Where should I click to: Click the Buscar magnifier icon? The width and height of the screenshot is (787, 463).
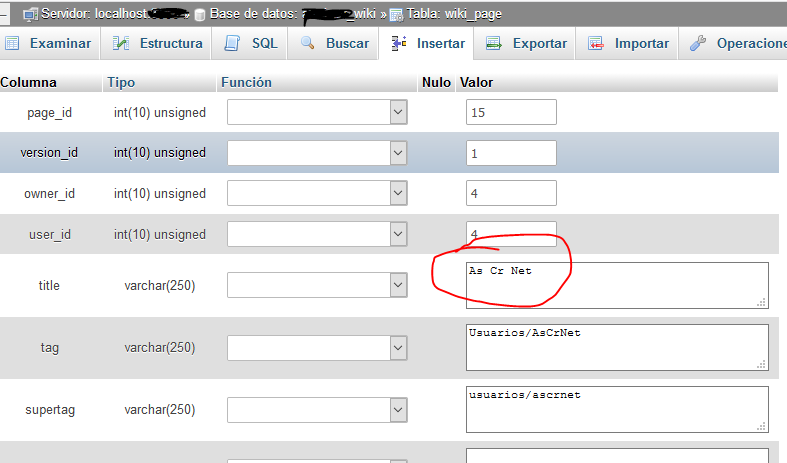[x=308, y=44]
